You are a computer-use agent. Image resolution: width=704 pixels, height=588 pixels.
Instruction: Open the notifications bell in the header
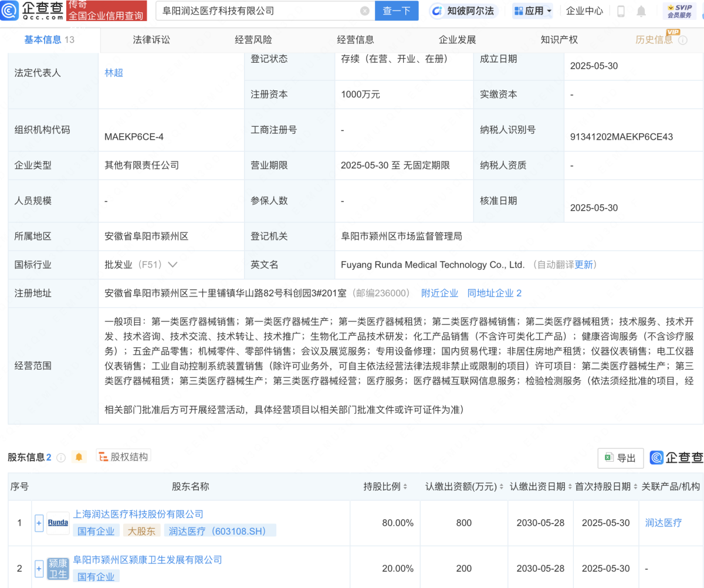coord(641,11)
